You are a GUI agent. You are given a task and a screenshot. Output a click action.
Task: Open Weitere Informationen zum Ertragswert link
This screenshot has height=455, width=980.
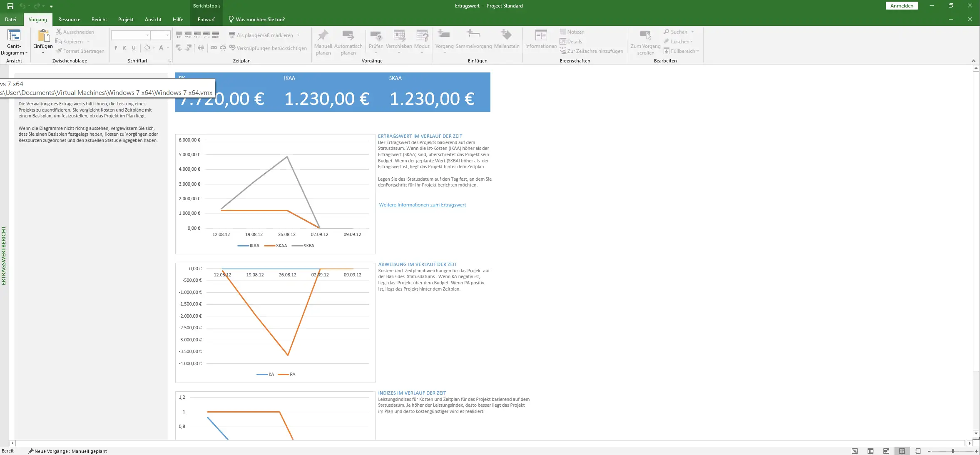[x=422, y=205]
